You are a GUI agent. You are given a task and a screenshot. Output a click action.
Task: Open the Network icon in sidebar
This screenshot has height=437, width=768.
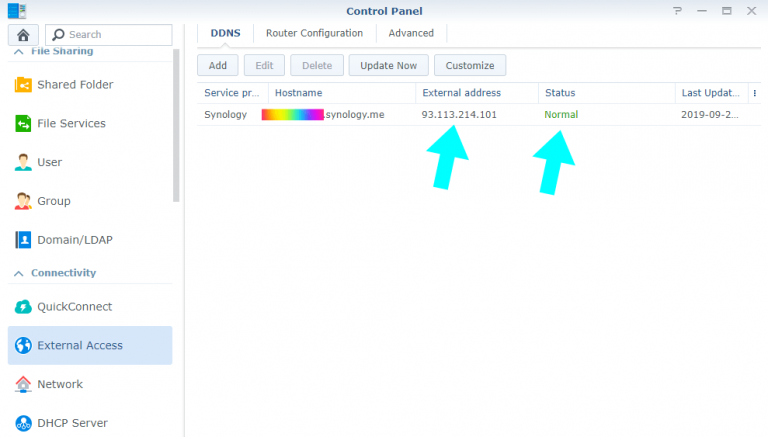point(23,384)
